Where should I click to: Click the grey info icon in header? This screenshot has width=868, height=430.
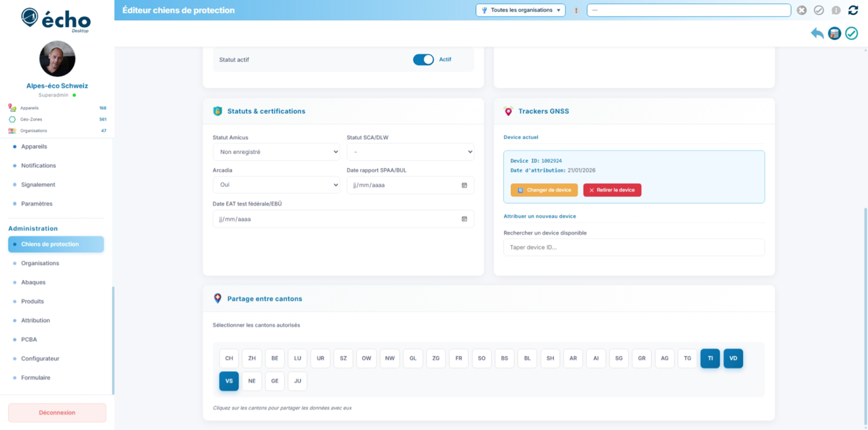coord(835,10)
